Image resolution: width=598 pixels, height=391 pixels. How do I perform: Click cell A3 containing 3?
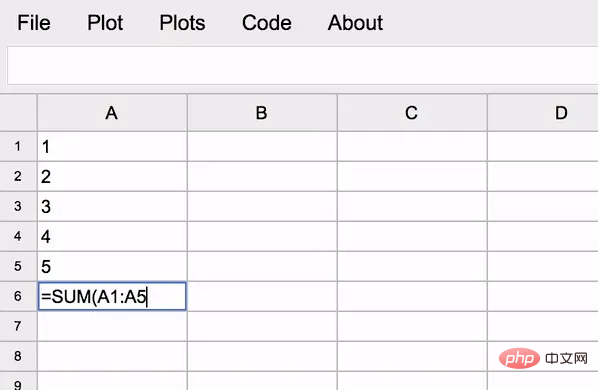pos(112,206)
